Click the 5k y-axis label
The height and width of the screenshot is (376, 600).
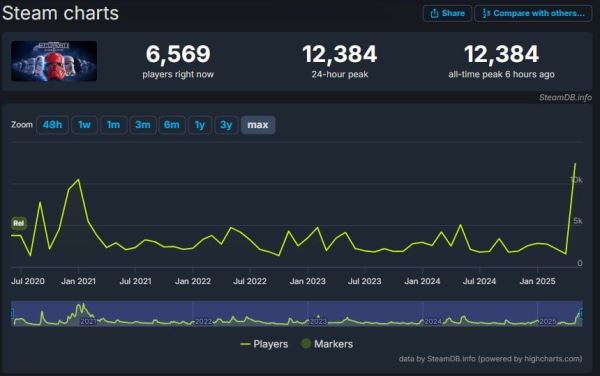(578, 221)
